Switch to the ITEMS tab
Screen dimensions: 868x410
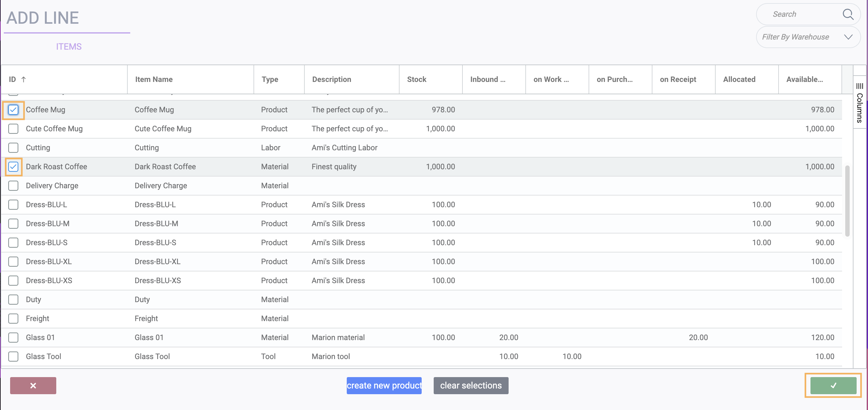pos(69,47)
